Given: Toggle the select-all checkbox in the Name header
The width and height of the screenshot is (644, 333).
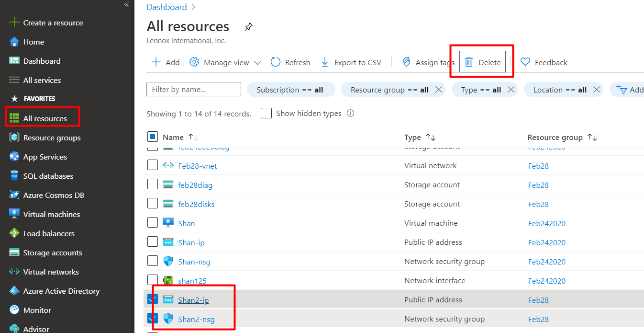Looking at the screenshot, I should 153,137.
